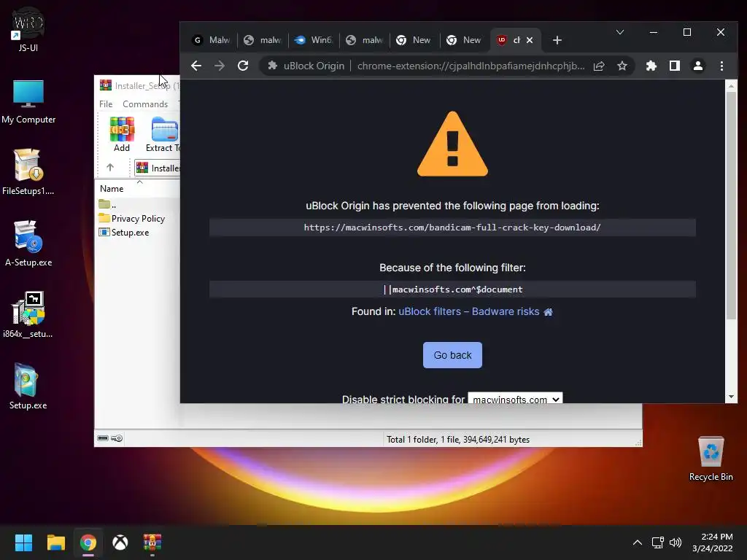Click the Go back button
747x560 pixels.
coord(452,355)
